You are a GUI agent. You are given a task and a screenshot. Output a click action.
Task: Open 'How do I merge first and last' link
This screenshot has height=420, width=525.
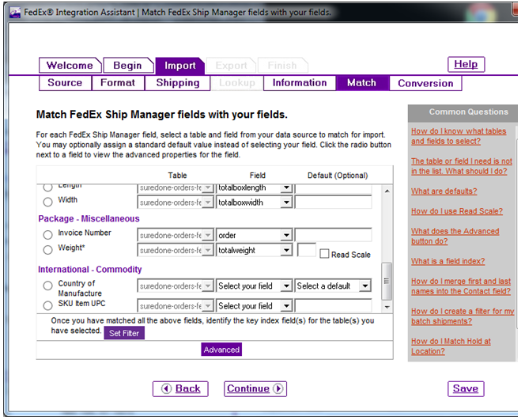pyautogui.click(x=461, y=286)
